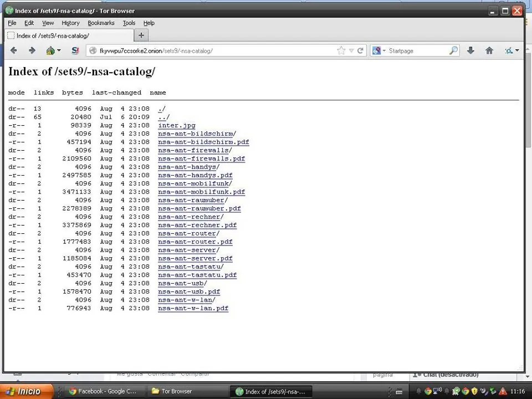Reload the page with the refresh icon

tap(360, 50)
